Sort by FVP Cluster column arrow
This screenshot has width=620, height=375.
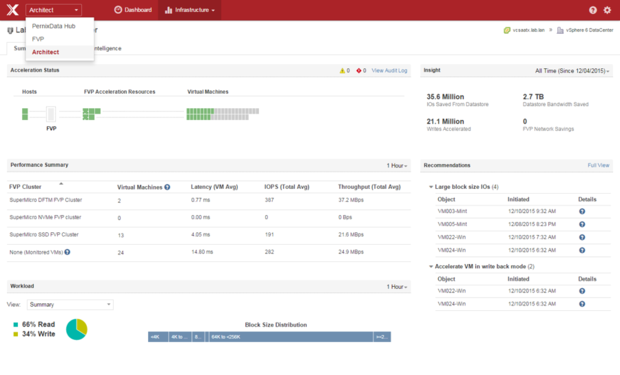(x=61, y=184)
